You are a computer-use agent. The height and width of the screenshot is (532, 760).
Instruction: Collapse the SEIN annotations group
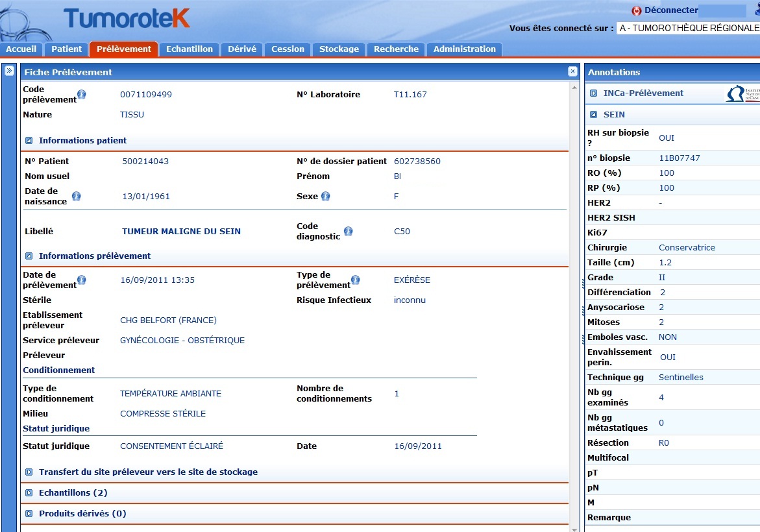click(593, 115)
